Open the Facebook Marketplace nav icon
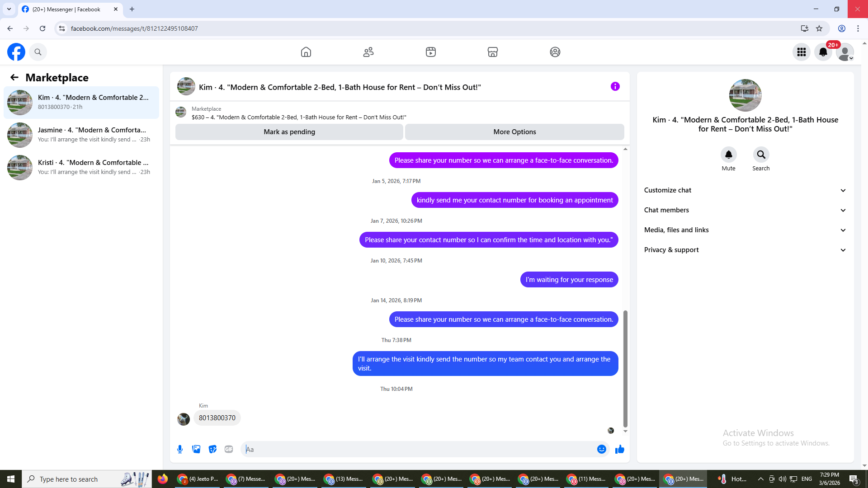Screen dimensions: 868x488 pos(492,52)
